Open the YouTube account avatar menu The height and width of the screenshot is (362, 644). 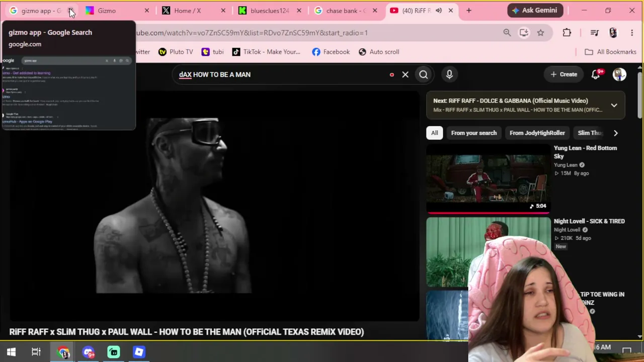tap(619, 74)
